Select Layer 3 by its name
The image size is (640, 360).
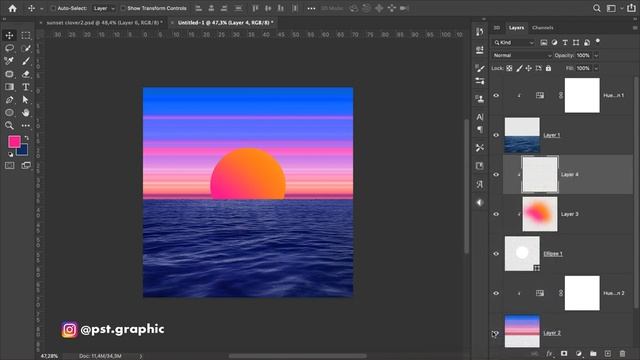[x=569, y=214]
